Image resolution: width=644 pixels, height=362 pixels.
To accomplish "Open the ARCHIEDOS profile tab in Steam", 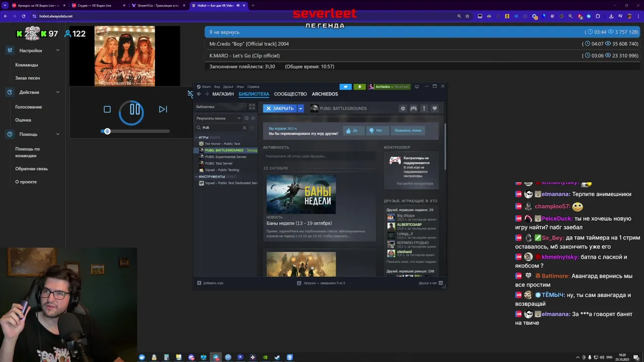I will [325, 94].
